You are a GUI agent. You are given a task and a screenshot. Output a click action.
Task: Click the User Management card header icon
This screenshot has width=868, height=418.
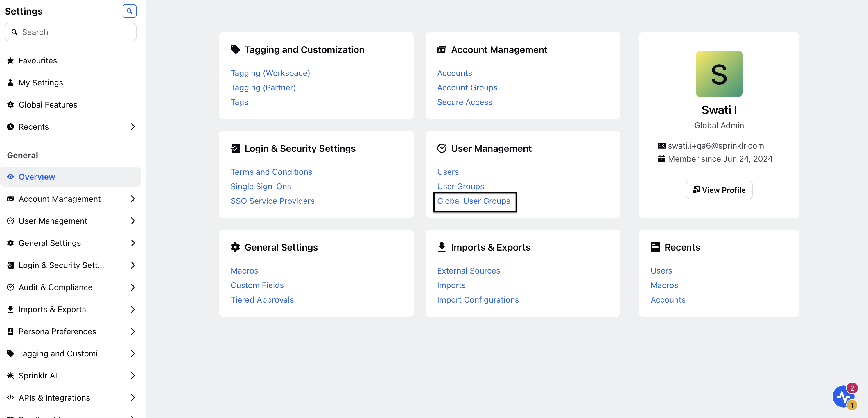(x=442, y=148)
